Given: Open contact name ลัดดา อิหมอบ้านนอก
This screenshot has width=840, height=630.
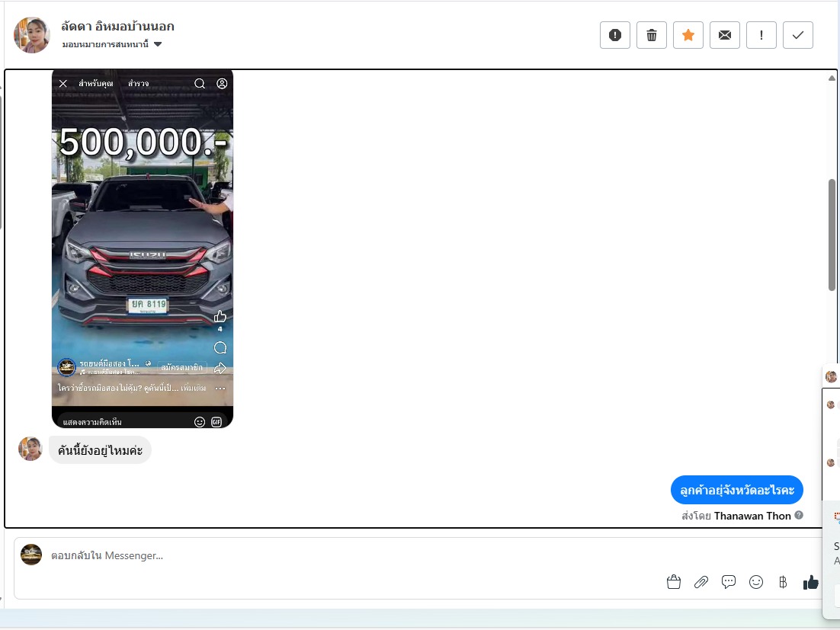Looking at the screenshot, I should (117, 26).
